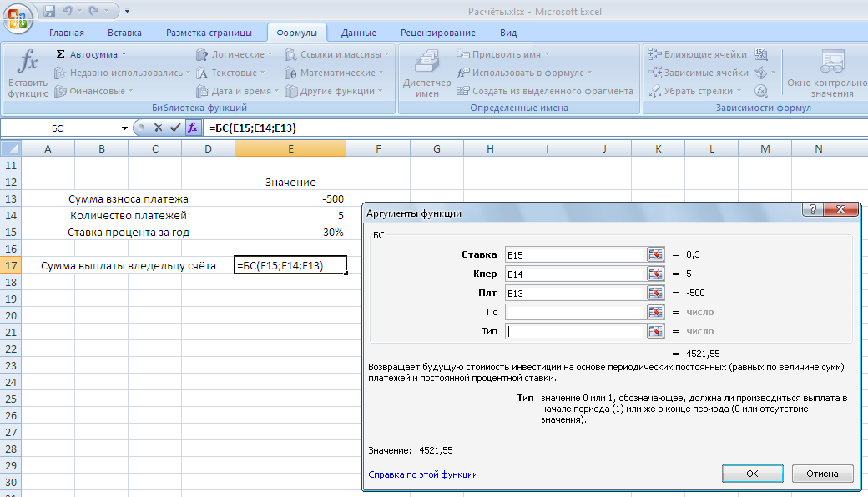868x497 pixels.
Task: Click the fx button in formula bar
Action: [x=193, y=128]
